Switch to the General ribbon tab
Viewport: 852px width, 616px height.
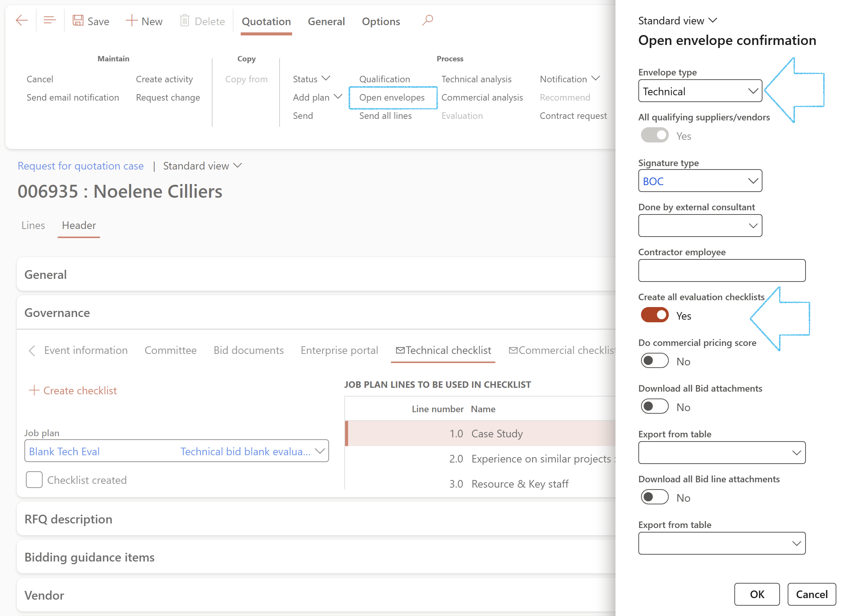(x=326, y=22)
